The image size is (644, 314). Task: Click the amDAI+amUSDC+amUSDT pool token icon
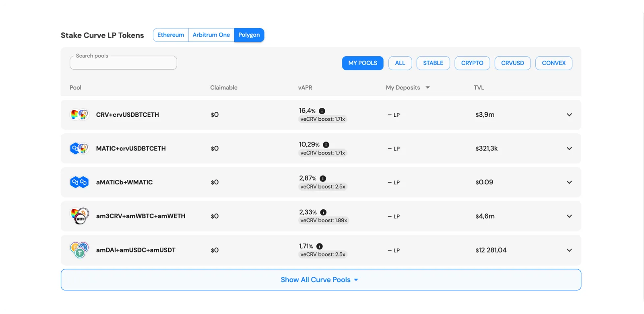pos(79,250)
